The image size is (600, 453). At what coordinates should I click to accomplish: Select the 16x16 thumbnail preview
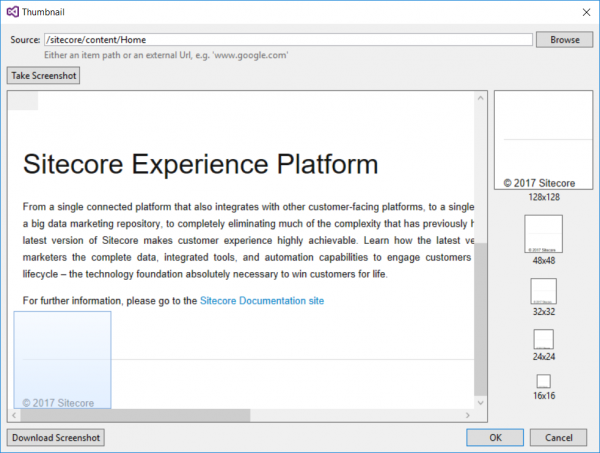pos(543,381)
